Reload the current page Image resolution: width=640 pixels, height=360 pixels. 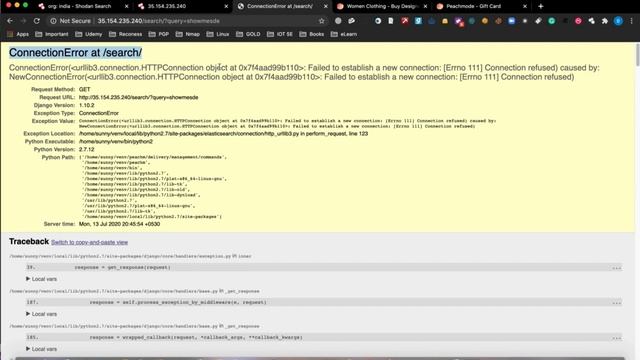coord(37,21)
